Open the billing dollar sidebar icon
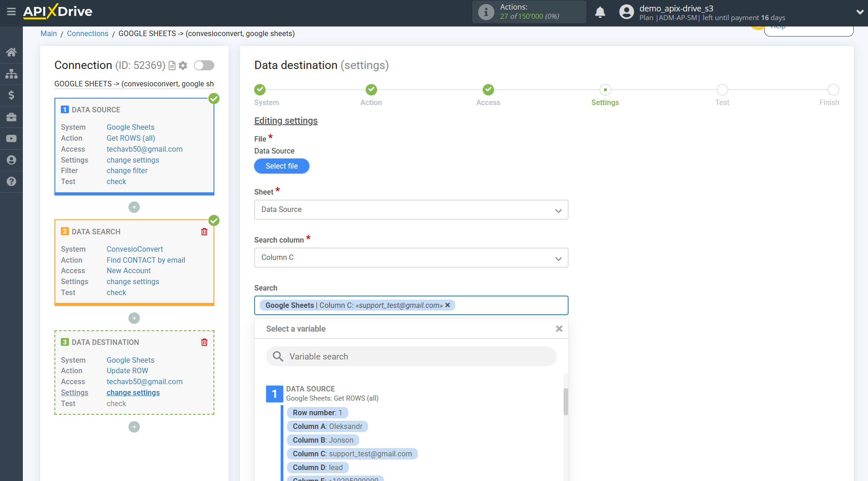The height and width of the screenshot is (481, 868). [x=11, y=95]
